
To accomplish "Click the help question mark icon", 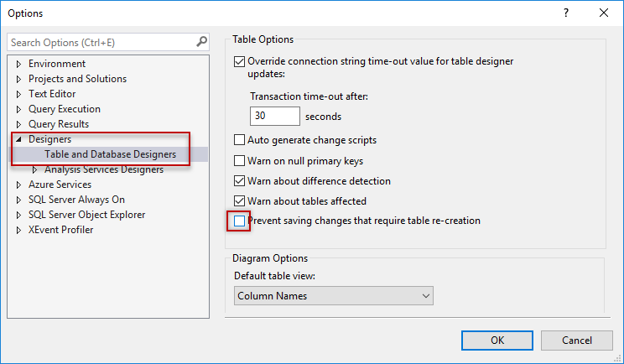I will coord(569,13).
